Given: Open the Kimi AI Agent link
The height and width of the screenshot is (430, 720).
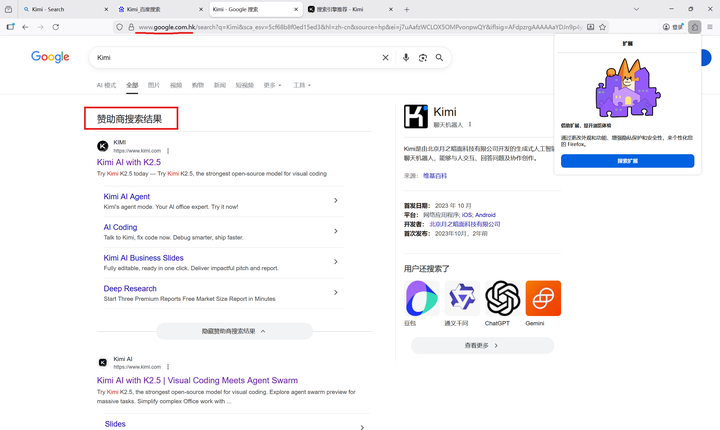Looking at the screenshot, I should point(127,197).
